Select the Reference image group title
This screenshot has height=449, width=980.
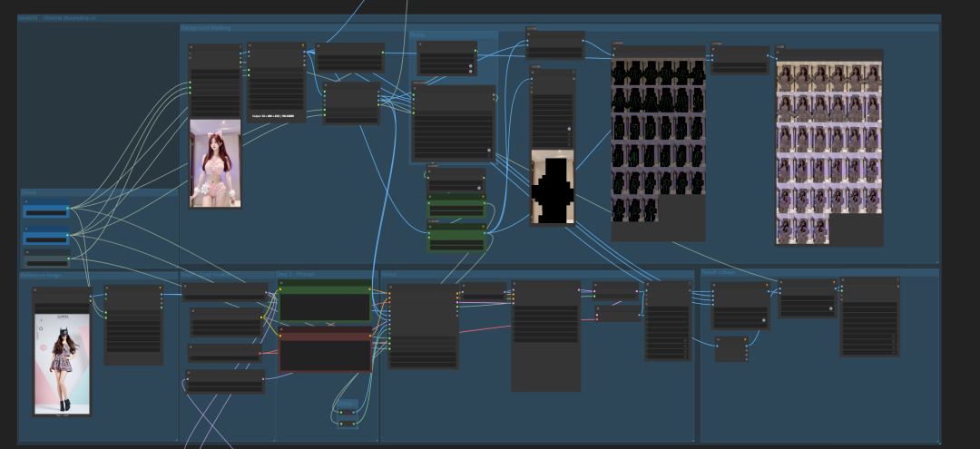[x=41, y=276]
